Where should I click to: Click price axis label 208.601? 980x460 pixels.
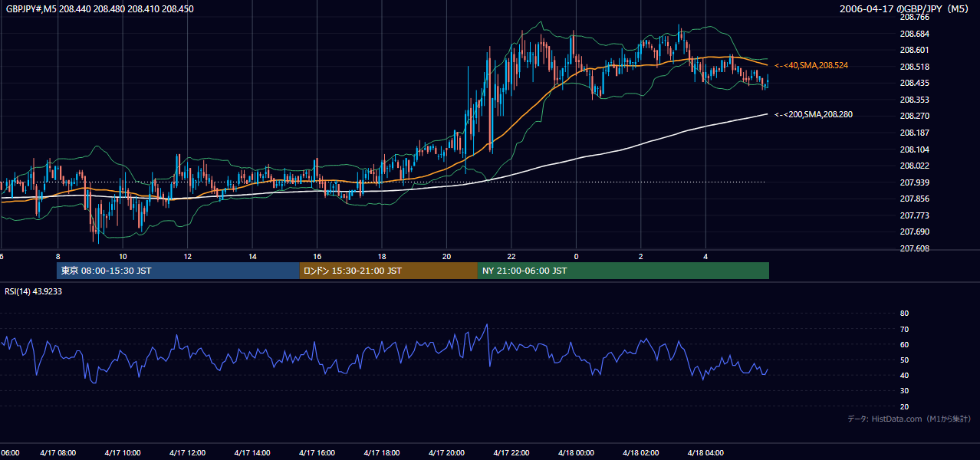click(x=914, y=51)
